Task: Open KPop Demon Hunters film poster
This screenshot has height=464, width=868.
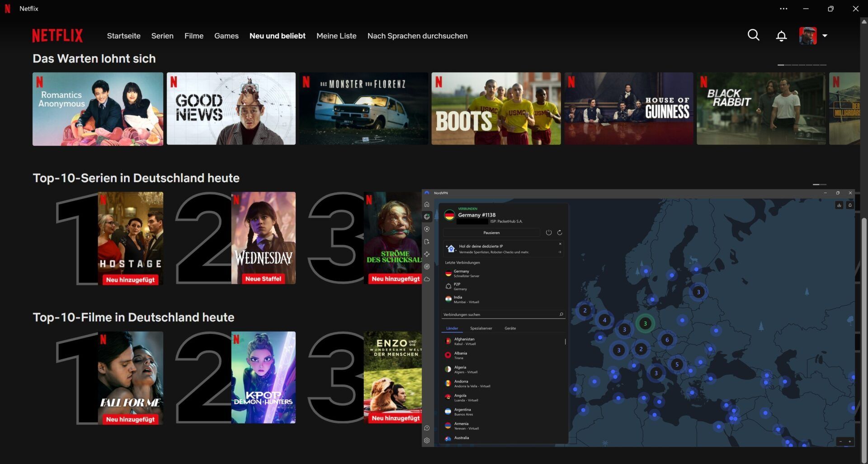Action: coord(264,377)
